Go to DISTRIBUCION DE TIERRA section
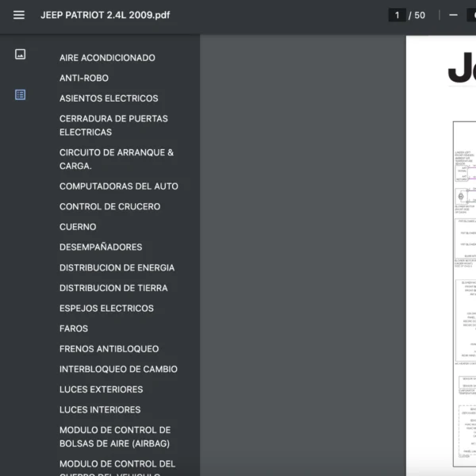 point(113,288)
